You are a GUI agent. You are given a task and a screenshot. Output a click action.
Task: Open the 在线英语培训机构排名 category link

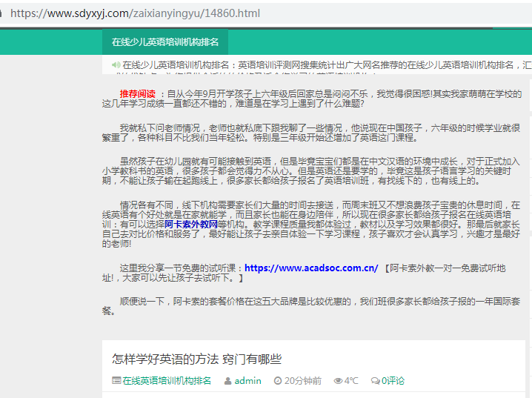tap(167, 381)
